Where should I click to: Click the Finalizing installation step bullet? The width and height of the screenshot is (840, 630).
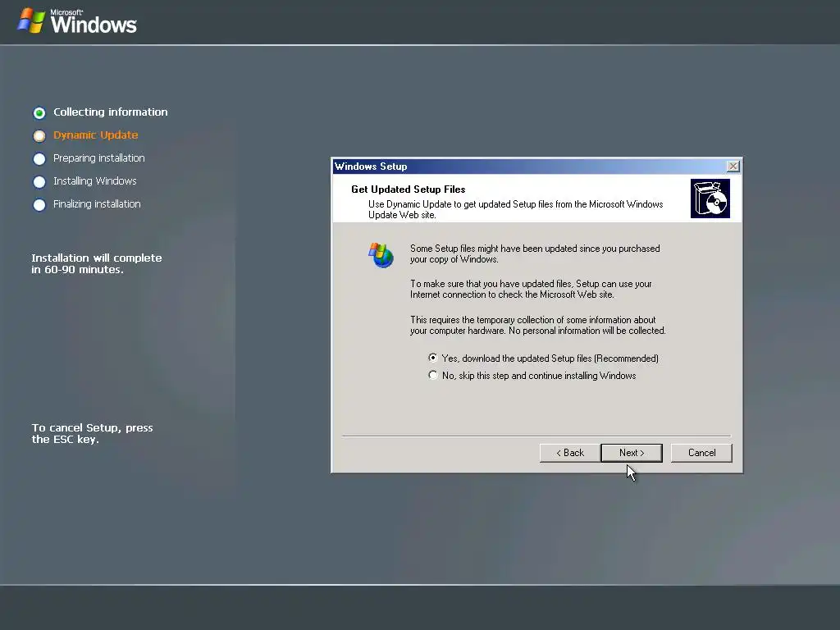(39, 205)
